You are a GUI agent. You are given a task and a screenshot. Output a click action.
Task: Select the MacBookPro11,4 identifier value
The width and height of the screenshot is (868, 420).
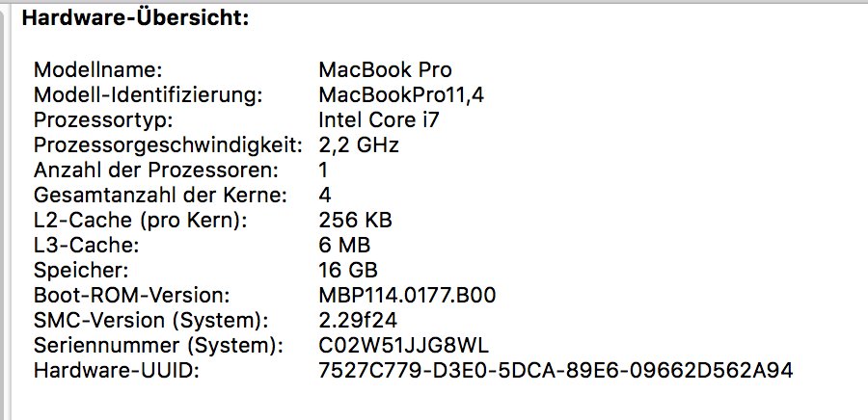402,95
